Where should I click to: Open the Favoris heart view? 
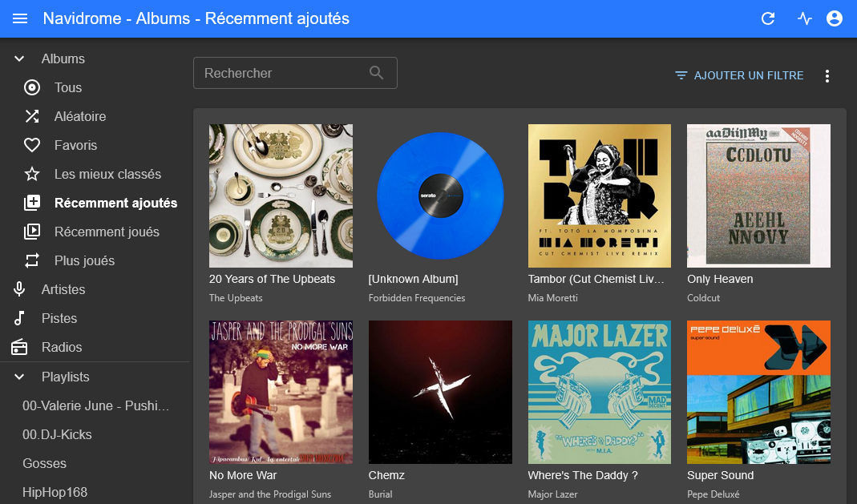tap(75, 145)
